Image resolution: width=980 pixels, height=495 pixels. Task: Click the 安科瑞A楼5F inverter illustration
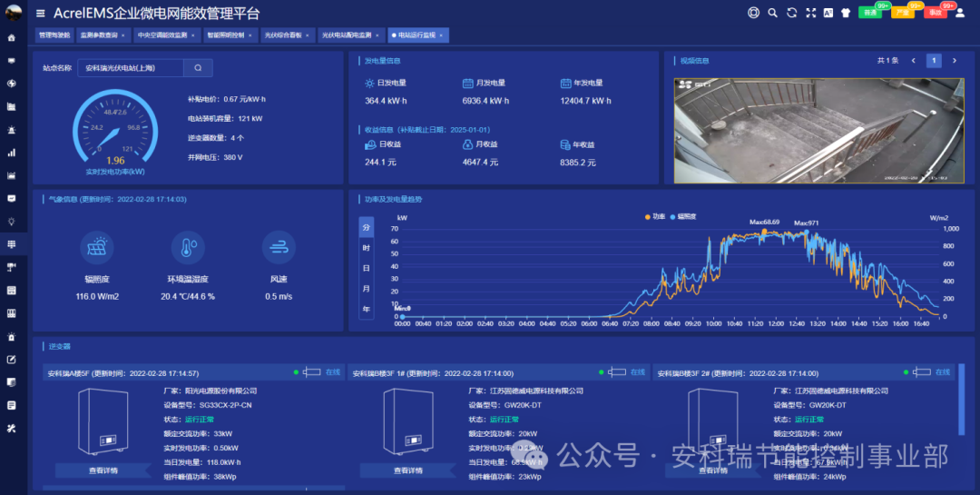click(x=103, y=421)
